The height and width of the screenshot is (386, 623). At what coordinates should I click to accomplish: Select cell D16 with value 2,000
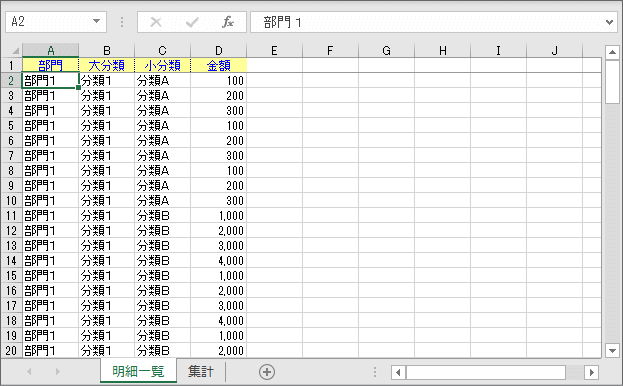219,291
